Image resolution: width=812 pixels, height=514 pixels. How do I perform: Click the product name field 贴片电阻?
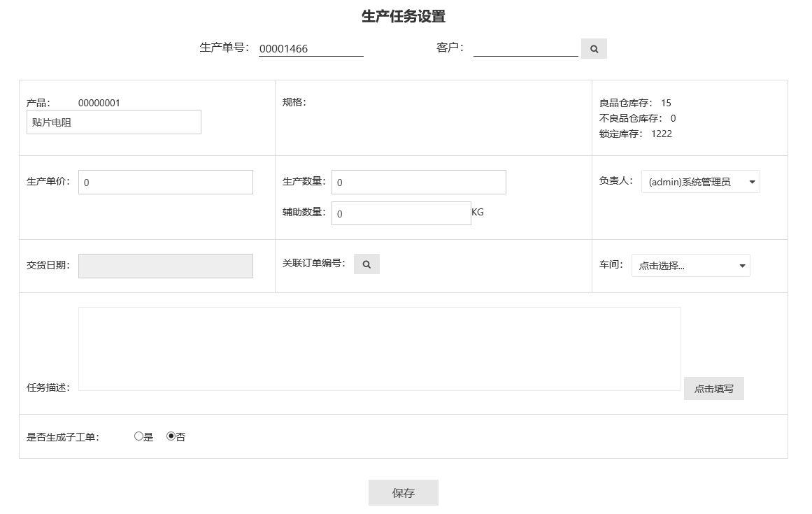[x=113, y=122]
